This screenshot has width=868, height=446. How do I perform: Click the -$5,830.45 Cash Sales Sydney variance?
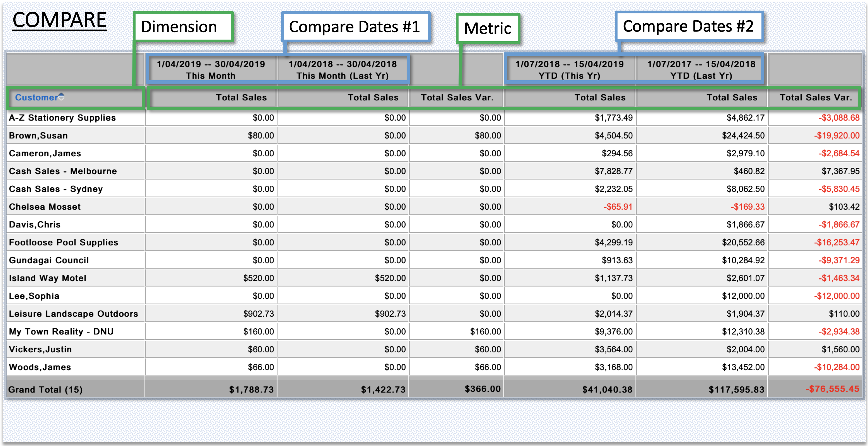coord(839,189)
